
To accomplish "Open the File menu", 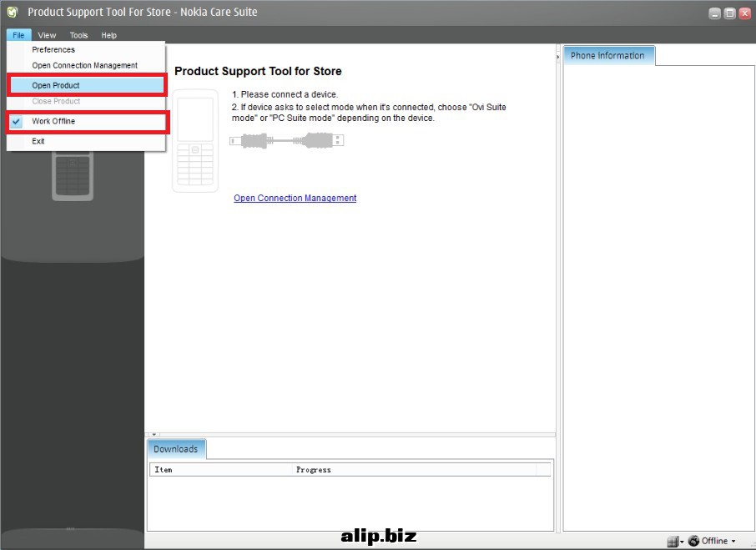I will [x=19, y=35].
